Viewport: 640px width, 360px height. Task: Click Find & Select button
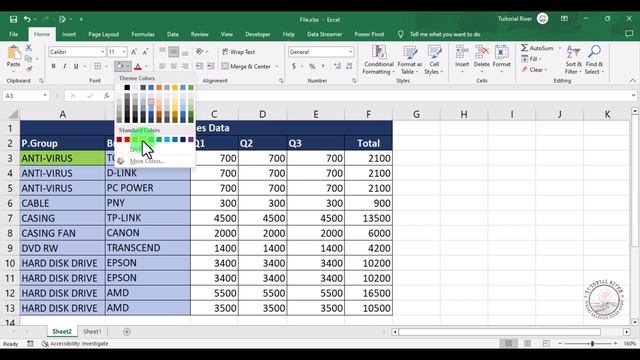594,60
